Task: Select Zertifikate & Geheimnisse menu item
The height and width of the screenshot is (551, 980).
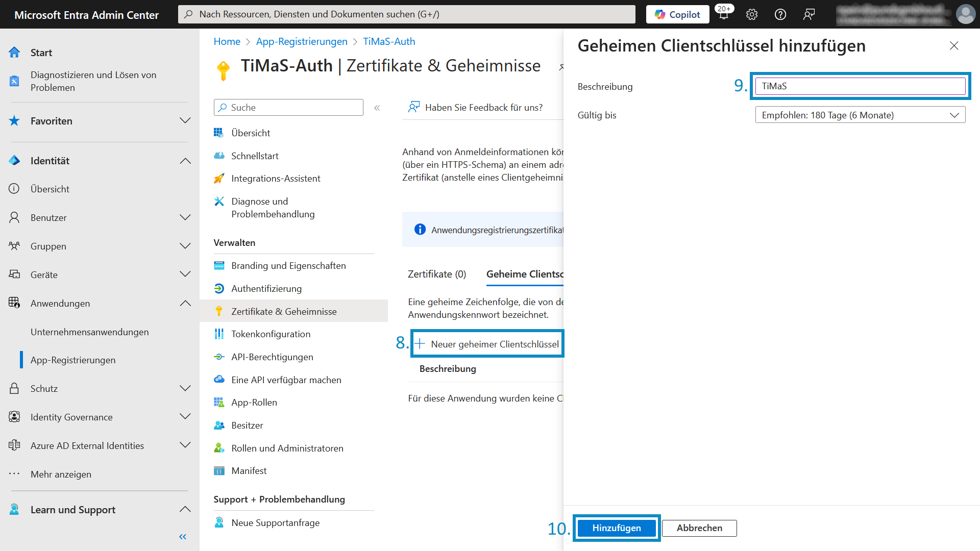Action: click(293, 312)
